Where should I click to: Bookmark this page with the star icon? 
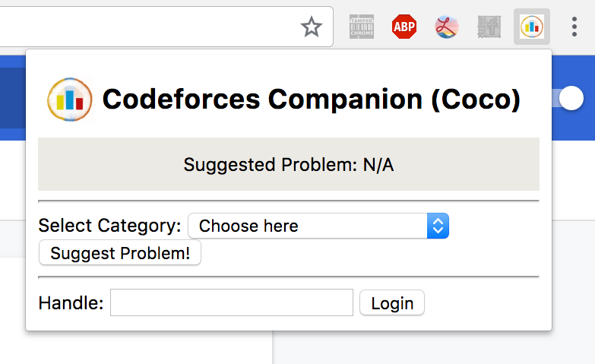(x=312, y=27)
